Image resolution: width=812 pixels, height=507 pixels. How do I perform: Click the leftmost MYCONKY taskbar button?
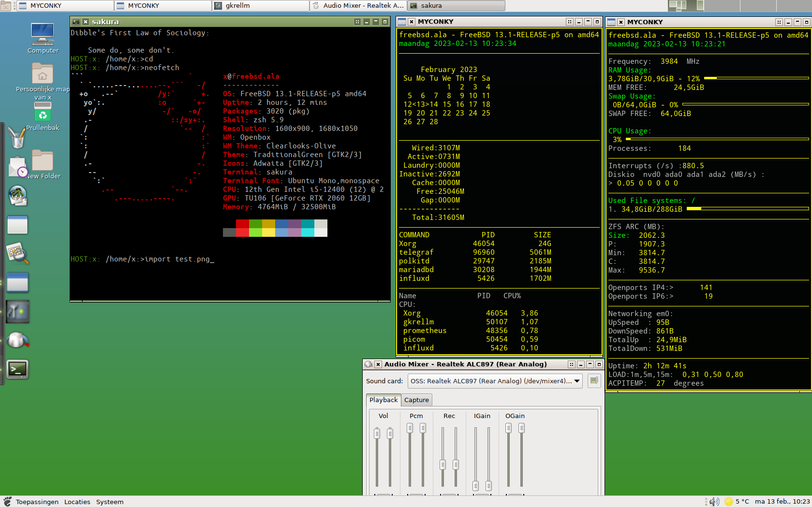click(65, 5)
